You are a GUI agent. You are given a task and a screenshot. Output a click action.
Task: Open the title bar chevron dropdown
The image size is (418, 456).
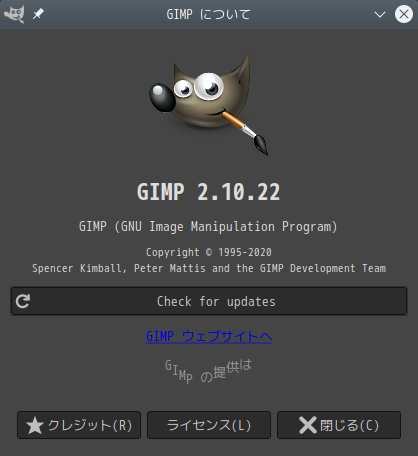380,14
